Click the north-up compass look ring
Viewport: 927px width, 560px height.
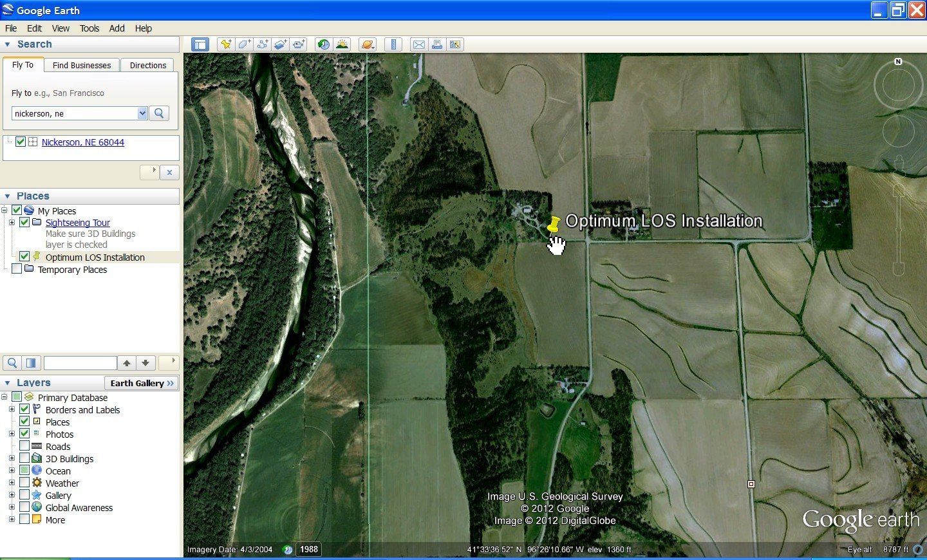click(898, 84)
